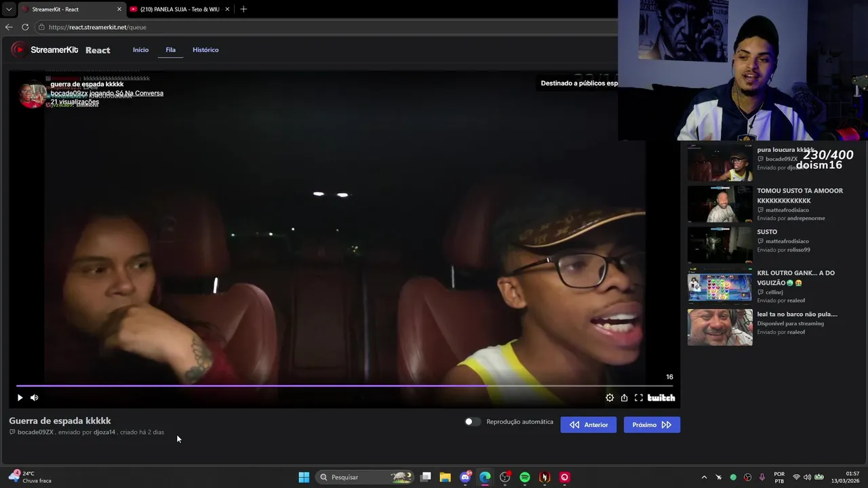
Task: Enter fullscreen in the video player
Action: coord(638,398)
